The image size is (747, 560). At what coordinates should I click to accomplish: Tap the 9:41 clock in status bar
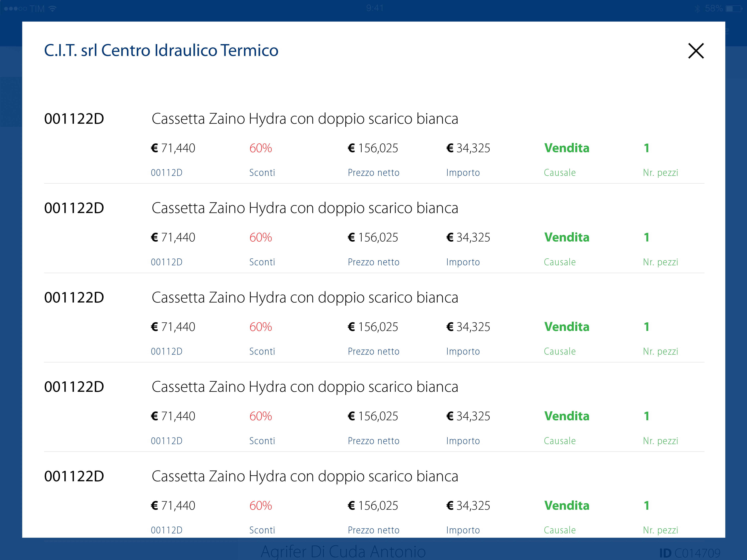tap(375, 8)
